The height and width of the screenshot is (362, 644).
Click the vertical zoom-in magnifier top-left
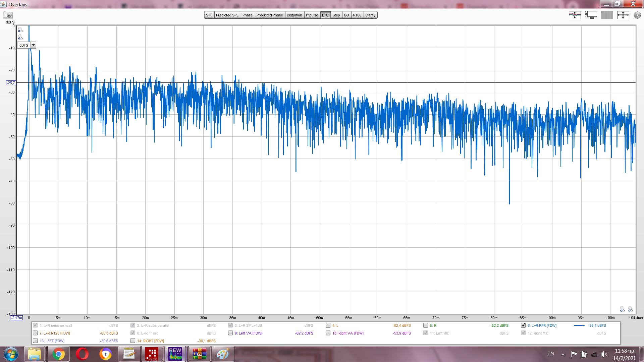20,30
